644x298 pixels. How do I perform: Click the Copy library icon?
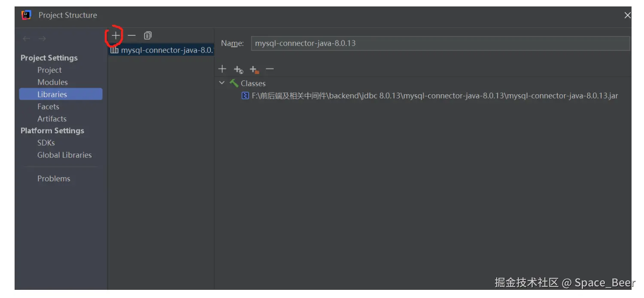[148, 36]
